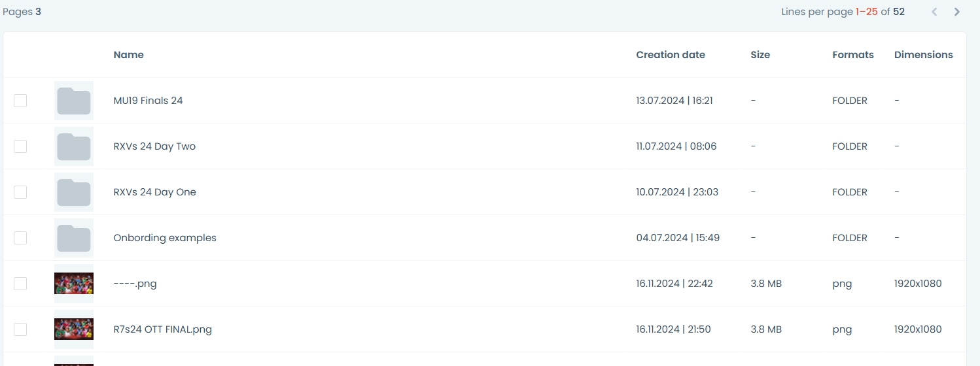This screenshot has width=980, height=366.
Task: Open the R7s24 OTT FINAL.png thumbnail
Action: click(x=73, y=329)
